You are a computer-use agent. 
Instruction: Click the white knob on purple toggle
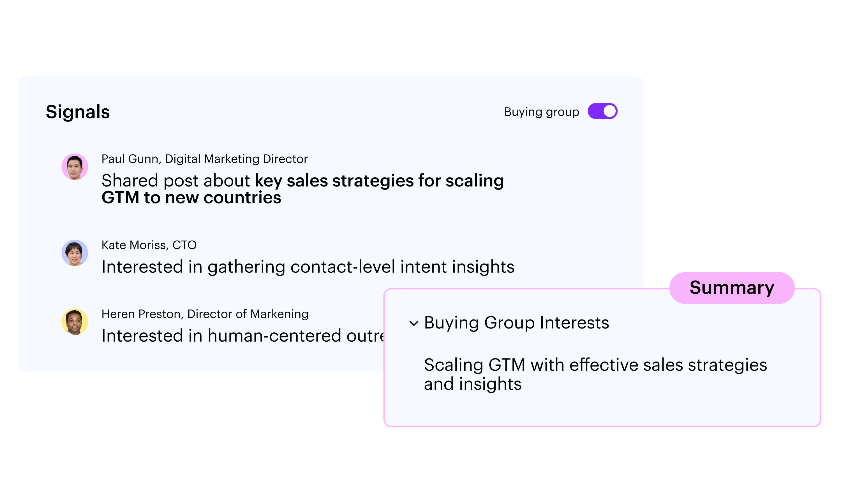click(x=609, y=111)
